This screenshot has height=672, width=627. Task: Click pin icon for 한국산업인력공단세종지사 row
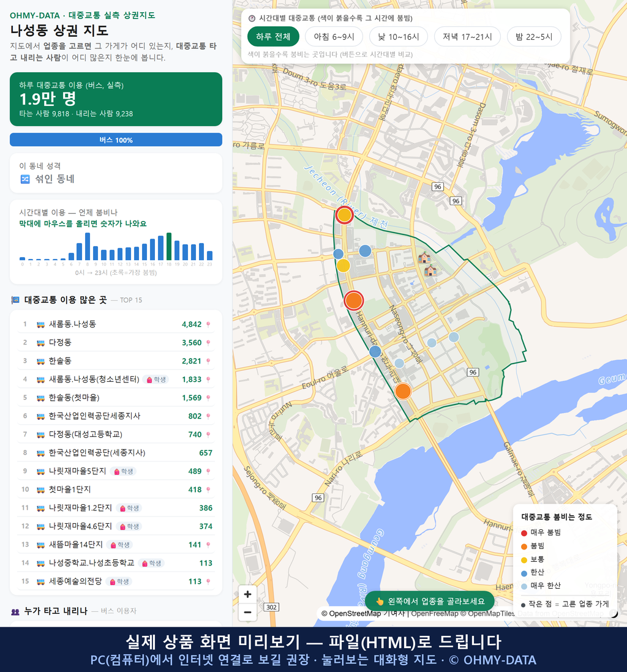(x=208, y=416)
